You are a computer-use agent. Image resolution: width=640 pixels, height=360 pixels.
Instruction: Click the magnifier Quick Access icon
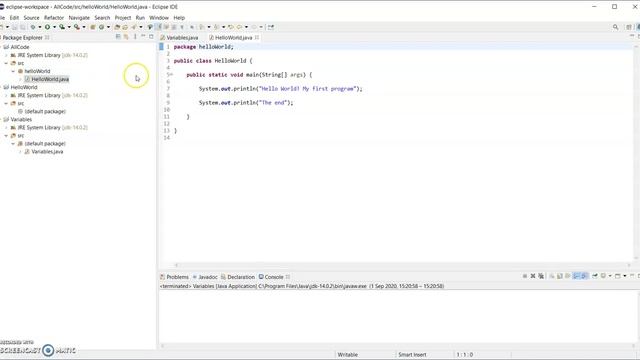coord(616,27)
